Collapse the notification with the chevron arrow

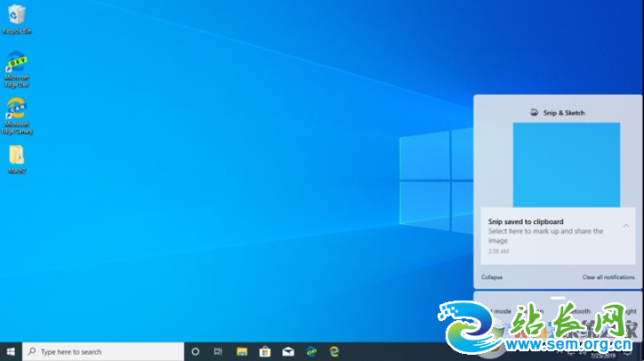[626, 226]
